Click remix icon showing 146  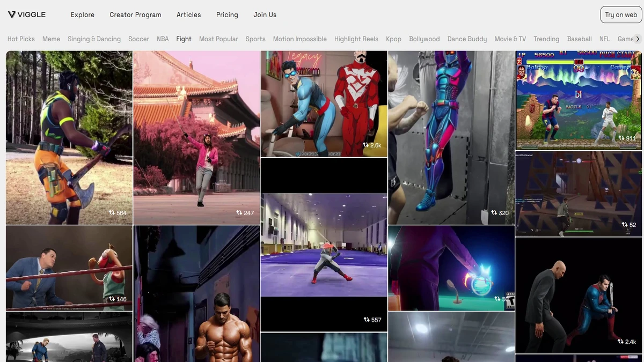[112, 299]
